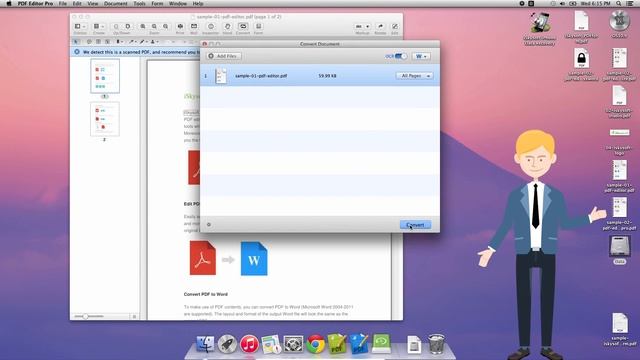Open the pencil drawing tool dropdown
The image size is (640, 360).
click(x=143, y=42)
